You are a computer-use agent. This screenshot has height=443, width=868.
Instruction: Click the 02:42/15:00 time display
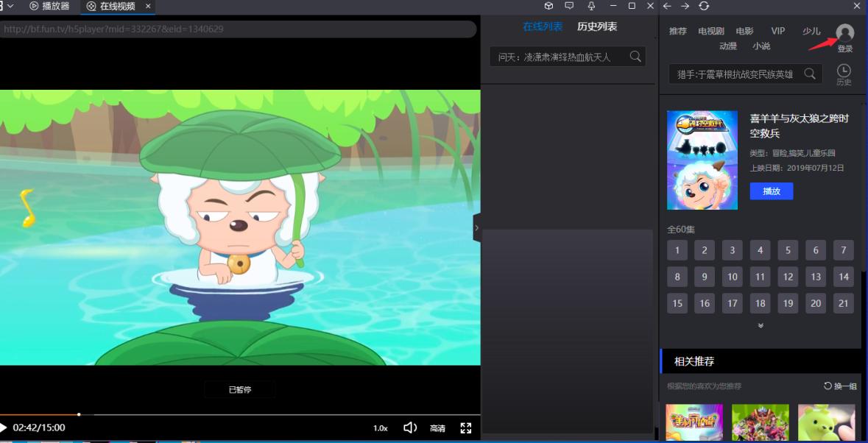coord(39,428)
